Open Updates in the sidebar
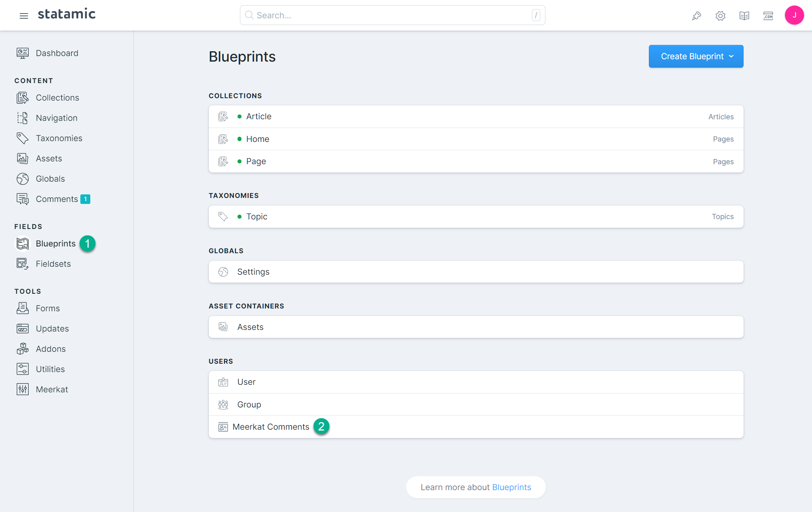The height and width of the screenshot is (512, 812). point(52,329)
